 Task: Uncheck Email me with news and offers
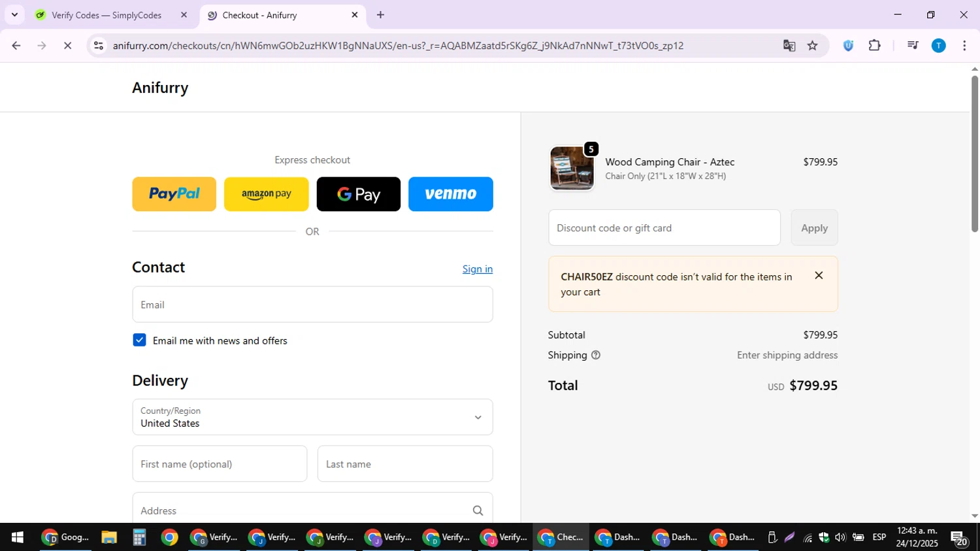click(x=139, y=340)
